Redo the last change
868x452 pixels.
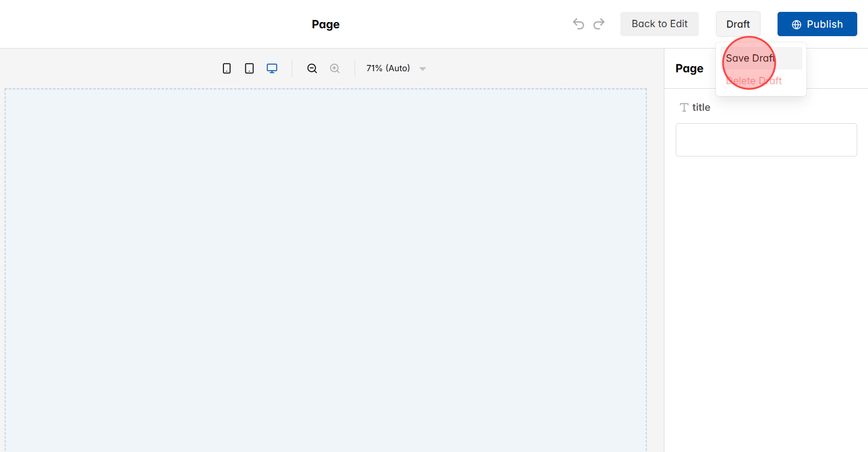pyautogui.click(x=599, y=24)
